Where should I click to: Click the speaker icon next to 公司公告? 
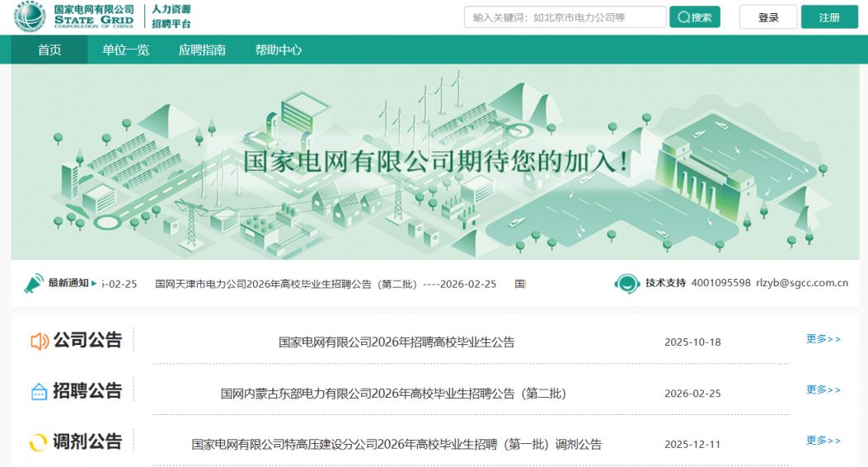coord(40,341)
